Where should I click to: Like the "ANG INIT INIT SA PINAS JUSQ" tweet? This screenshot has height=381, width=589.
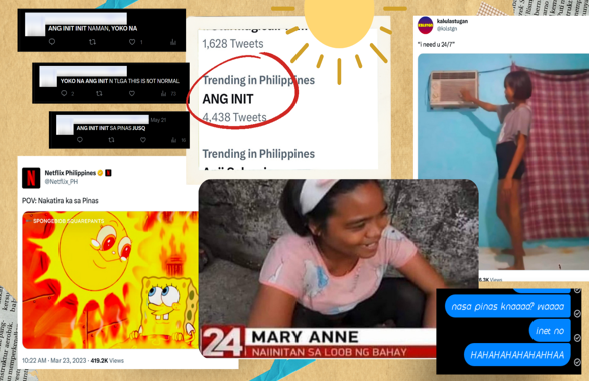click(143, 140)
